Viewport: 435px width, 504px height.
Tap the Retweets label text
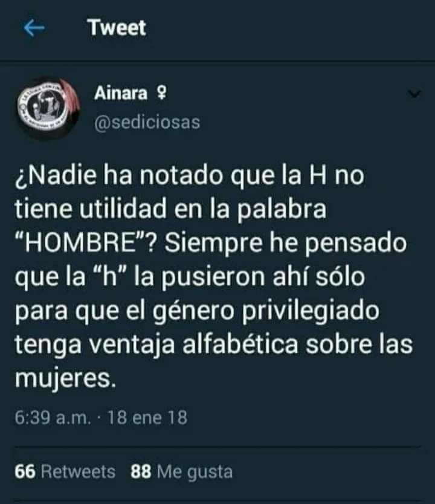point(78,471)
